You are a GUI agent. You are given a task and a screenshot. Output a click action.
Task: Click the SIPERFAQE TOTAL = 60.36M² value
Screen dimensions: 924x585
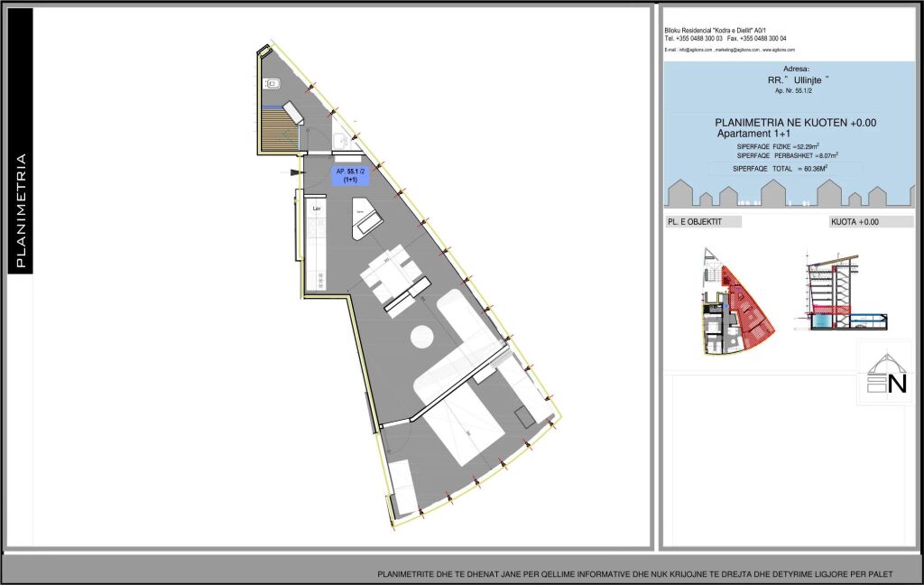coord(781,169)
